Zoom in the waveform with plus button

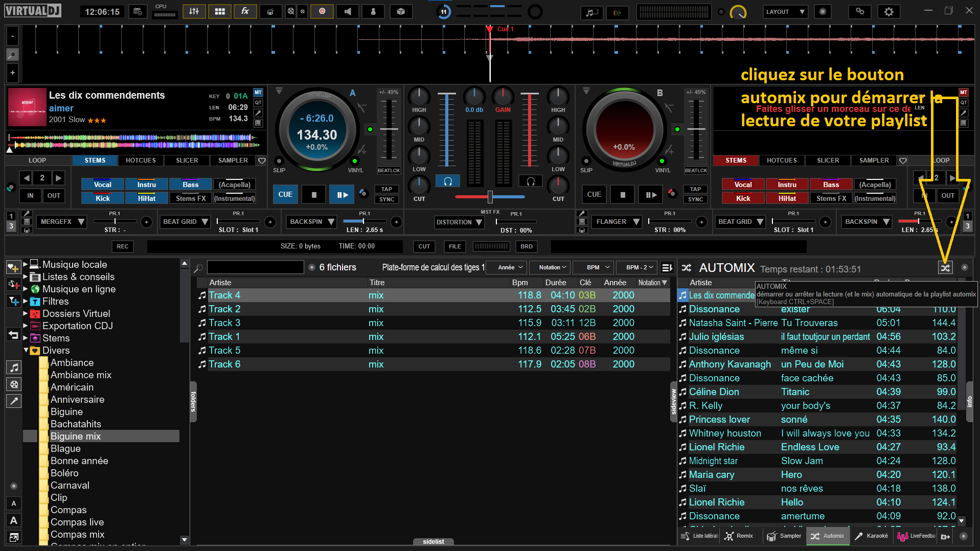point(12,73)
